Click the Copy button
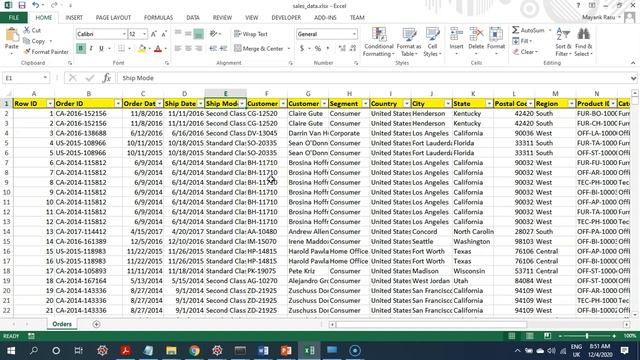Viewport: 640px width, 360px height. pyautogui.click(x=34, y=41)
